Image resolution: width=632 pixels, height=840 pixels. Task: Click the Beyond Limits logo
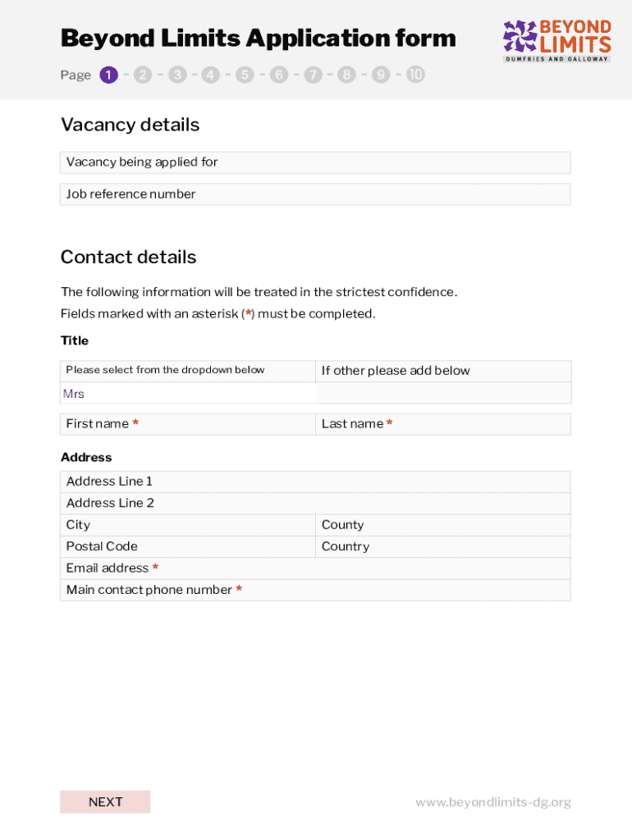click(556, 41)
